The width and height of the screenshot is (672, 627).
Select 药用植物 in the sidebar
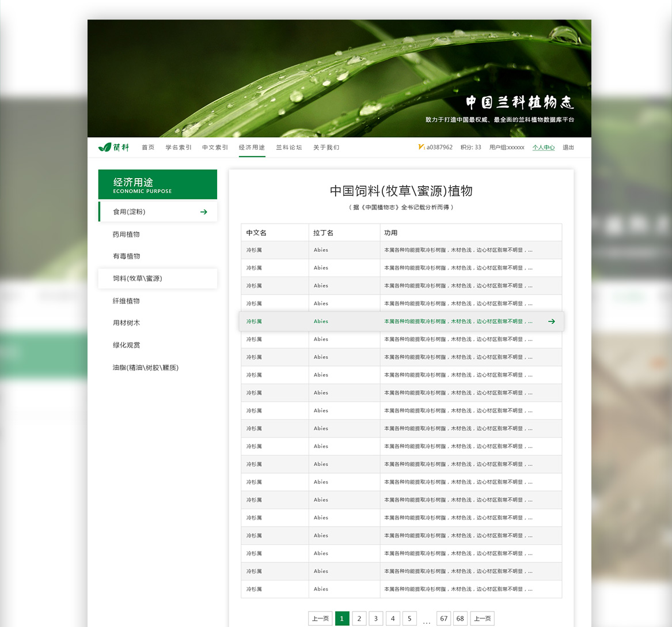126,235
